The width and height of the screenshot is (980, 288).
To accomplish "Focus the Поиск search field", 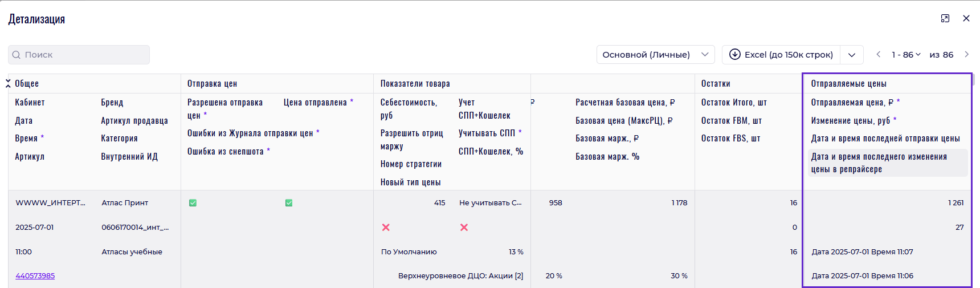I will (x=85, y=55).
